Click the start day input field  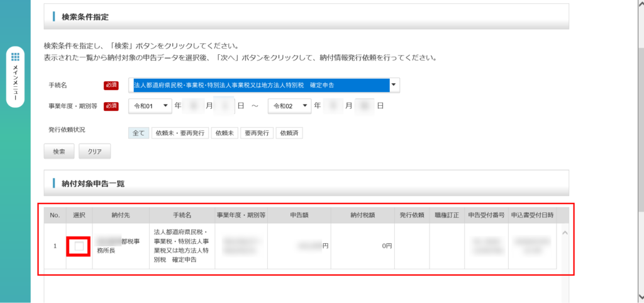225,105
